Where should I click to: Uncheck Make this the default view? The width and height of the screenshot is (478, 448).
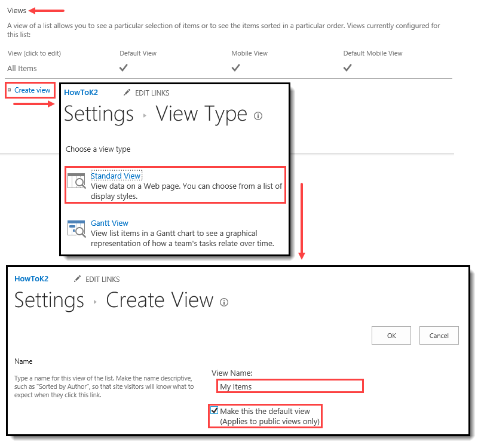pyautogui.click(x=214, y=410)
